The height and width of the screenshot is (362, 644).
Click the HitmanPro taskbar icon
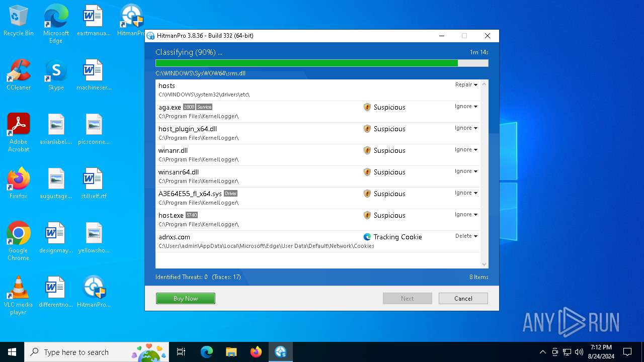click(x=280, y=352)
